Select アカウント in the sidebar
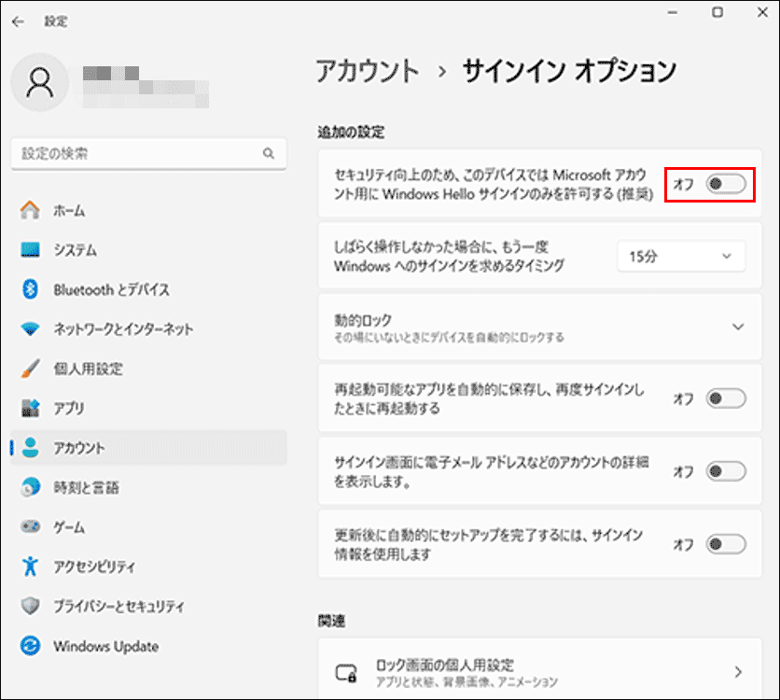Screen dimensions: 780x700 coord(148,448)
